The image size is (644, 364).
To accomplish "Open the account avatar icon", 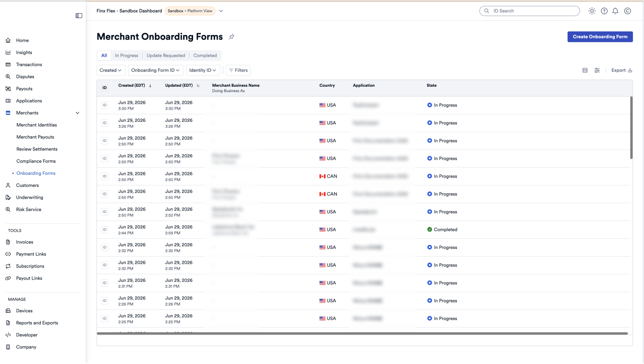I will coord(627,11).
